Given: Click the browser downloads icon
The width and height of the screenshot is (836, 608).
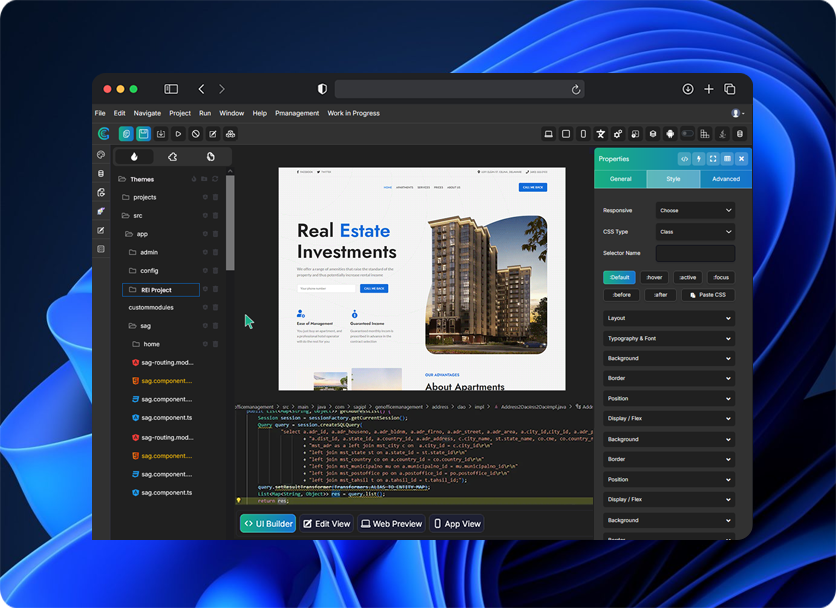Looking at the screenshot, I should coord(688,89).
